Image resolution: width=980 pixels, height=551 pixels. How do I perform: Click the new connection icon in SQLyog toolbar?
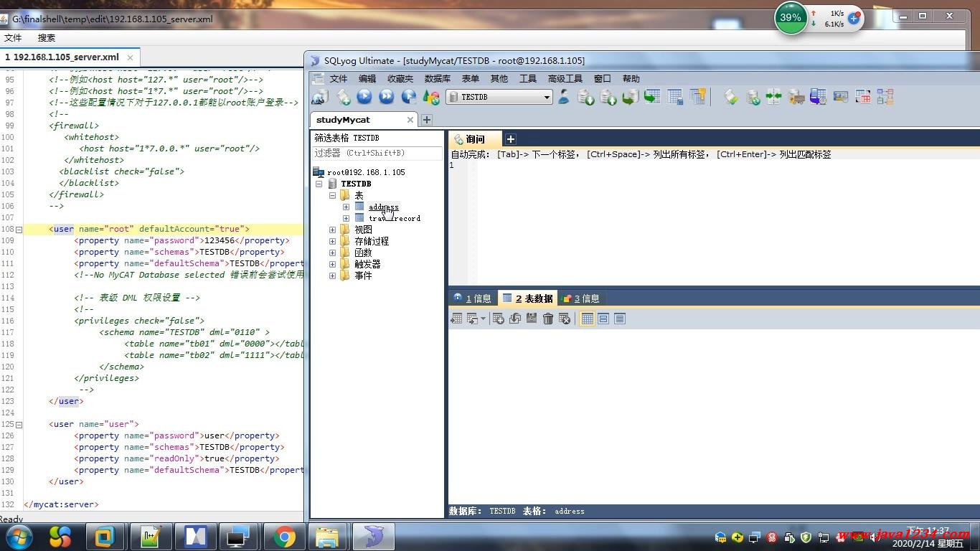point(320,97)
